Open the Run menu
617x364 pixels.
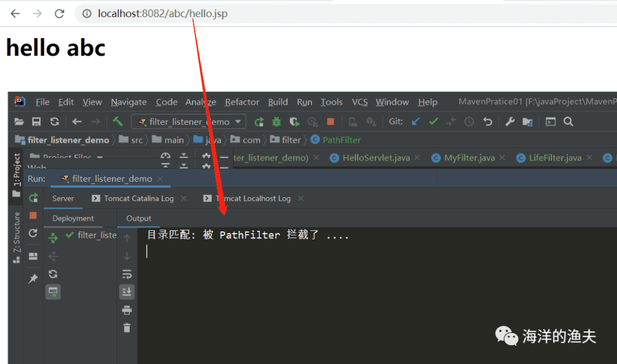304,102
